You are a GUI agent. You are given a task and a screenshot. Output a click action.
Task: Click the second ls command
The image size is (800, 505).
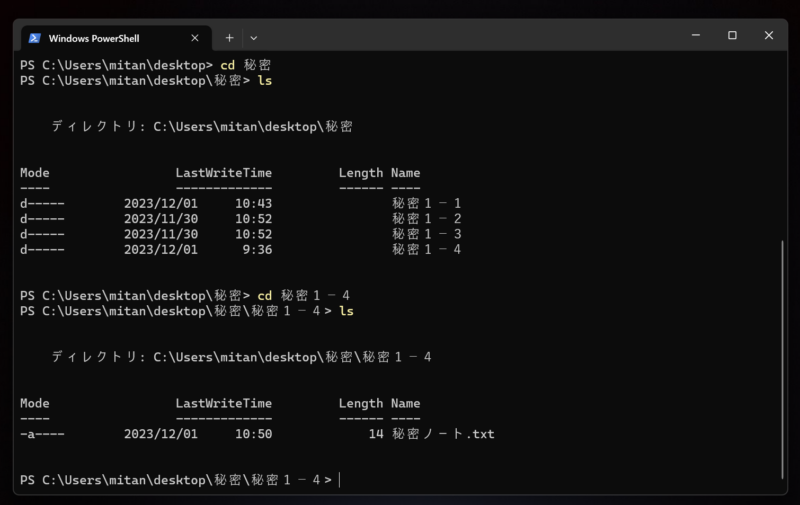click(x=346, y=311)
